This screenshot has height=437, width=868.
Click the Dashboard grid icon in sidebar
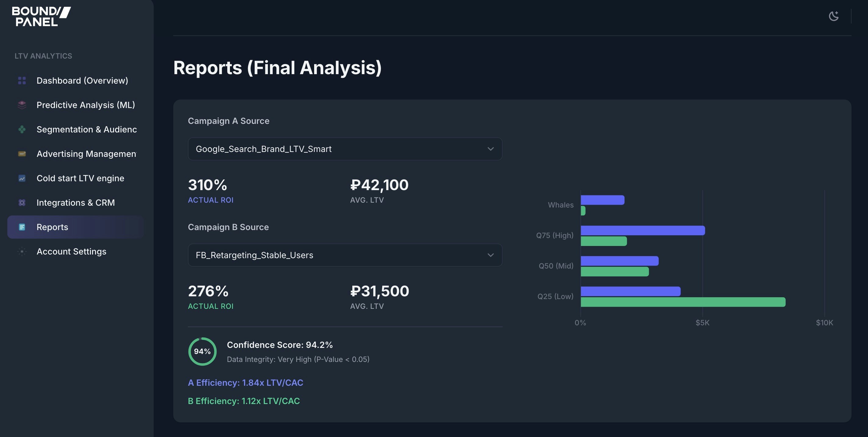point(22,81)
